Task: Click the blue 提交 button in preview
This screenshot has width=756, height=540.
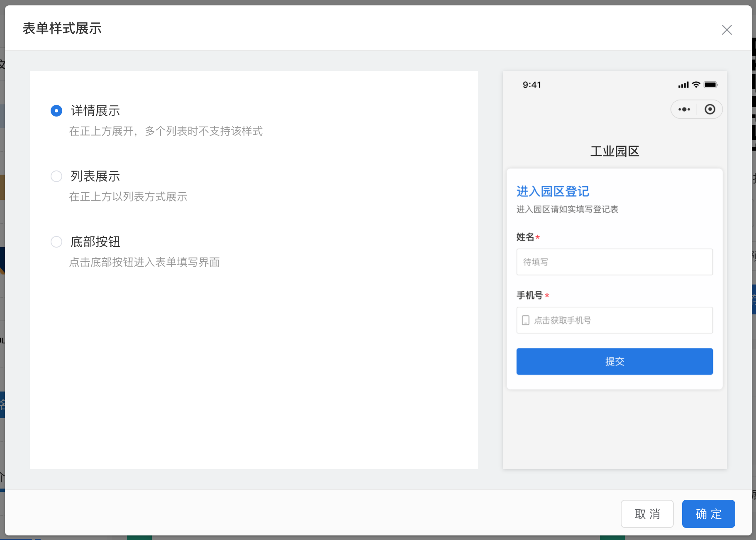Action: [x=615, y=361]
